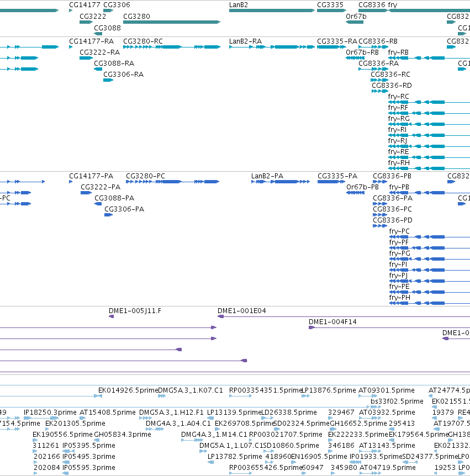Click the EK190556.5prime EST label
The width and height of the screenshot is (470, 476).
62,435
